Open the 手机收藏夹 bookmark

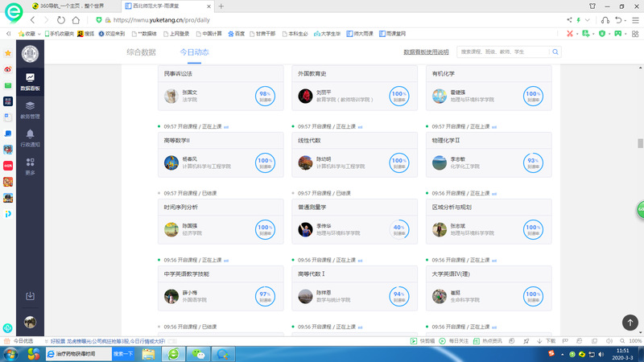click(59, 34)
